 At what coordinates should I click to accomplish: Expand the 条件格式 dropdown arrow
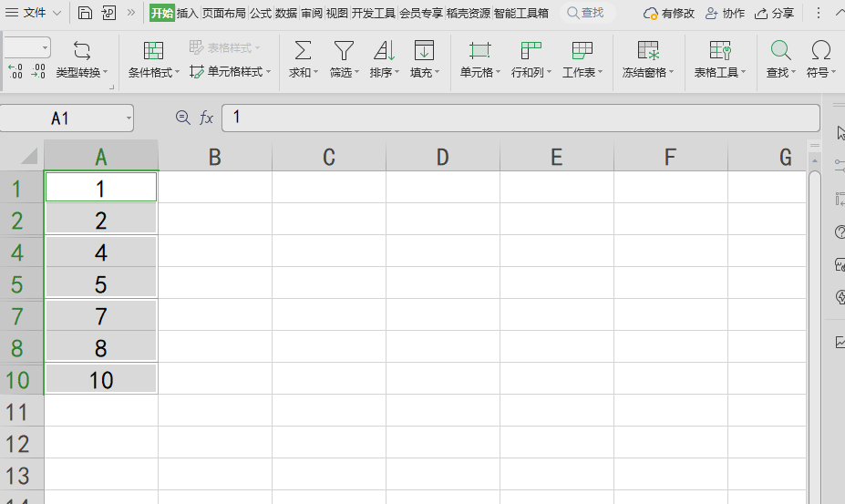(x=178, y=72)
